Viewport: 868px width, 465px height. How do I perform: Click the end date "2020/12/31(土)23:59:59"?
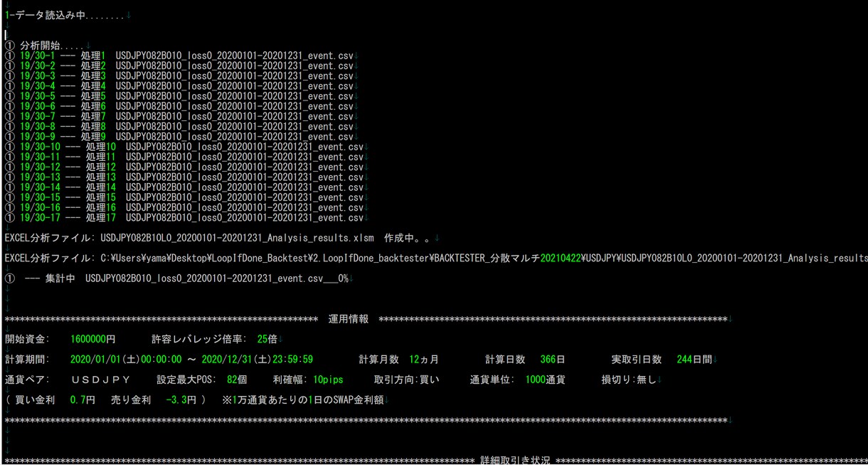pos(258,359)
